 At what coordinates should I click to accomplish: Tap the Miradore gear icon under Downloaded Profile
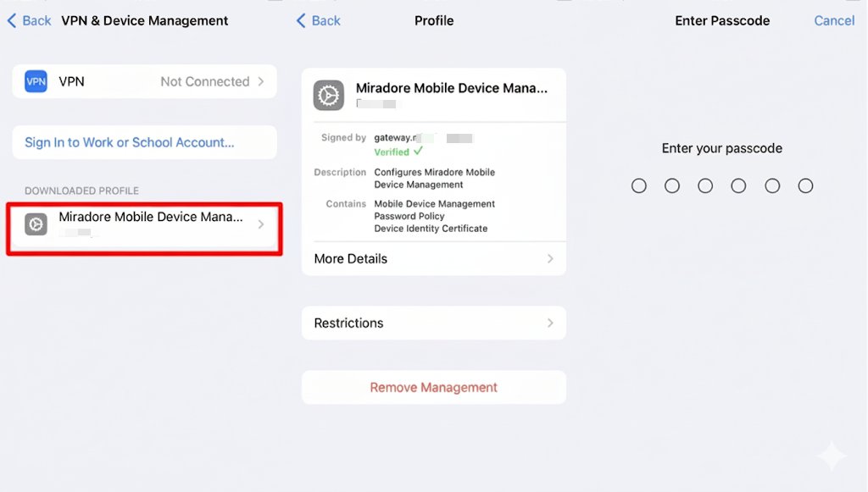36,224
